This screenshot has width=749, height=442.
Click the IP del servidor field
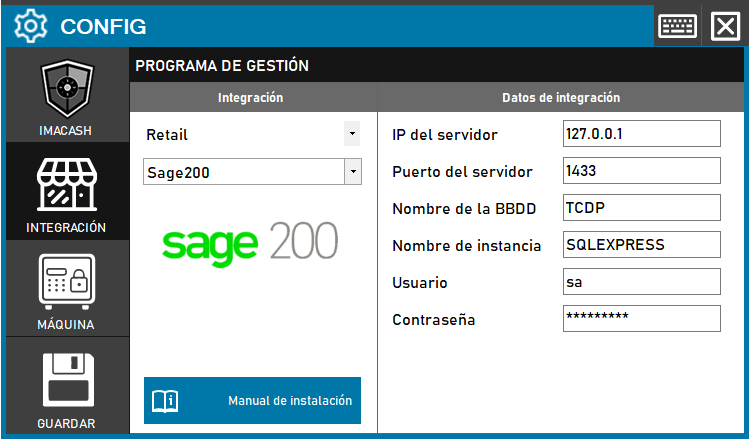pos(641,134)
